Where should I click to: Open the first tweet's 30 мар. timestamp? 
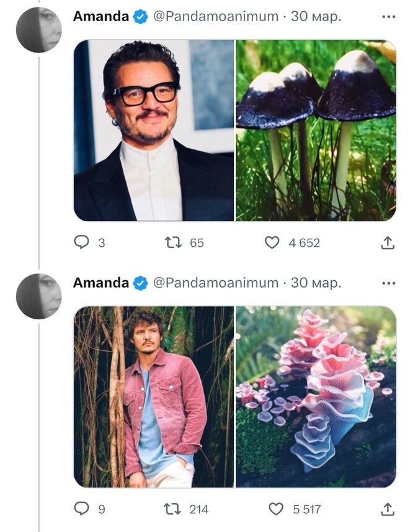316,17
